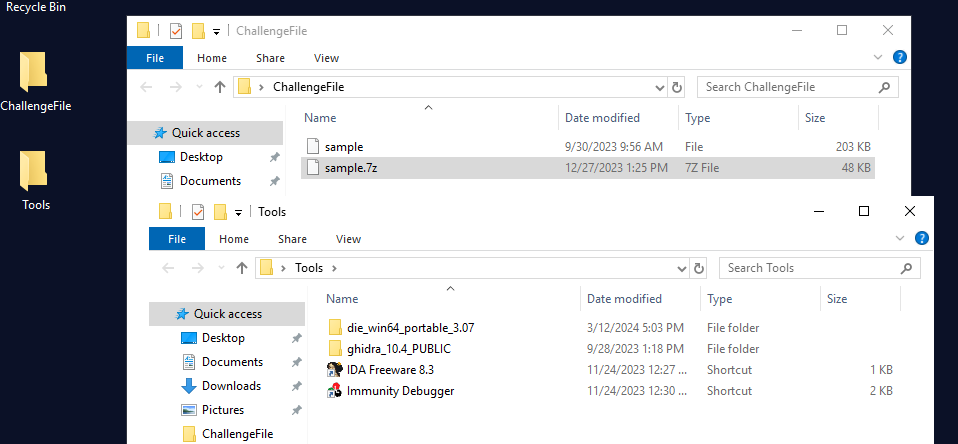The image size is (958, 444).
Task: Launch Immunity Debugger shortcut
Action: pyautogui.click(x=400, y=391)
